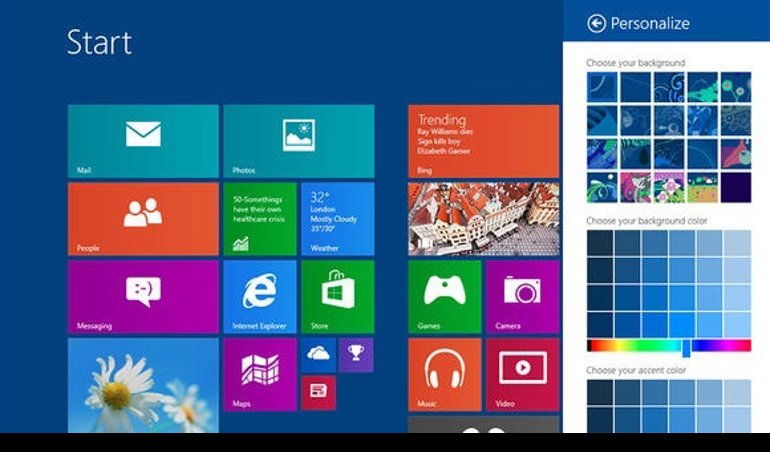This screenshot has width=770, height=452.
Task: Click the 'Choose your background' label
Action: coord(635,63)
